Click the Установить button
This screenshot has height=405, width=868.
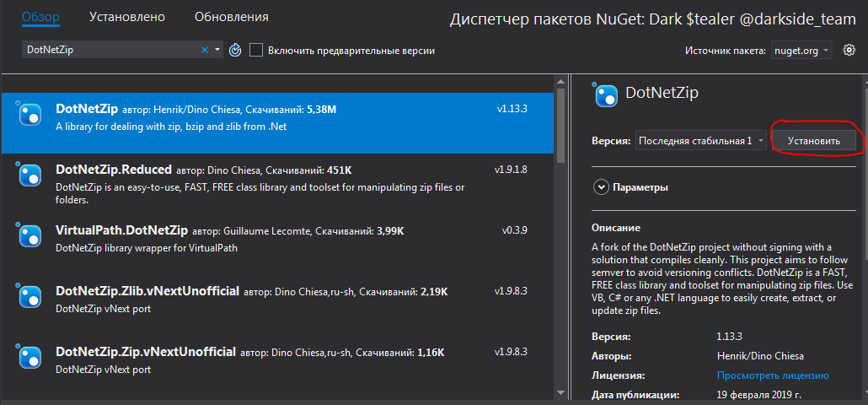(x=814, y=141)
